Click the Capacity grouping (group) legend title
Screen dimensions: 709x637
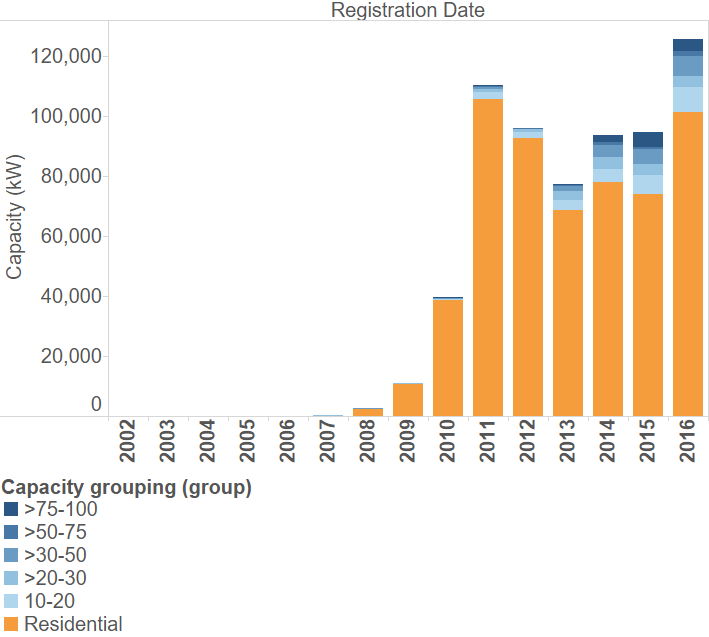coord(126,487)
